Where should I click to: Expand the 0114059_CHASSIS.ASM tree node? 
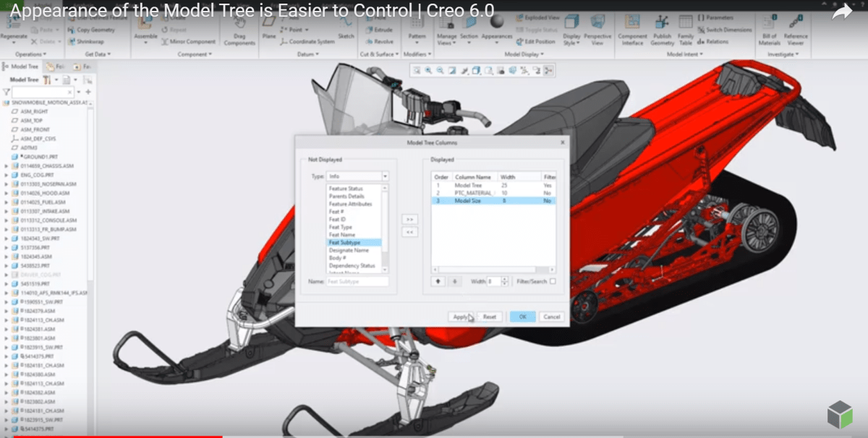(5, 166)
